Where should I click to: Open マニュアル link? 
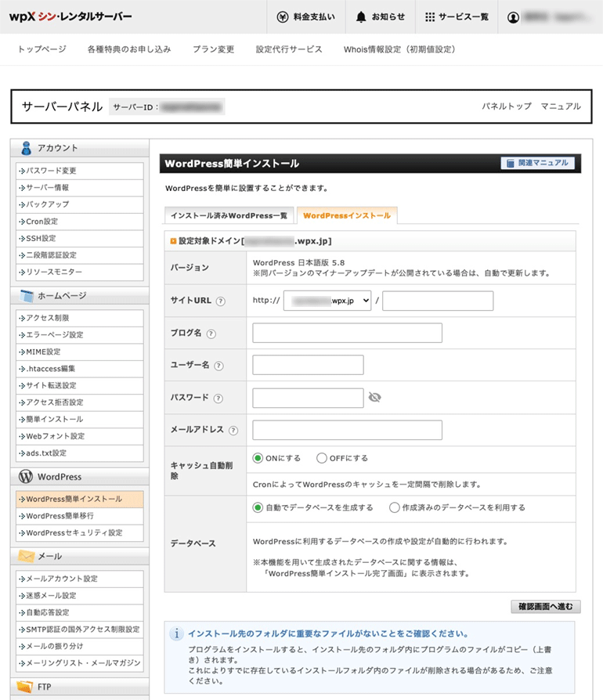[561, 106]
